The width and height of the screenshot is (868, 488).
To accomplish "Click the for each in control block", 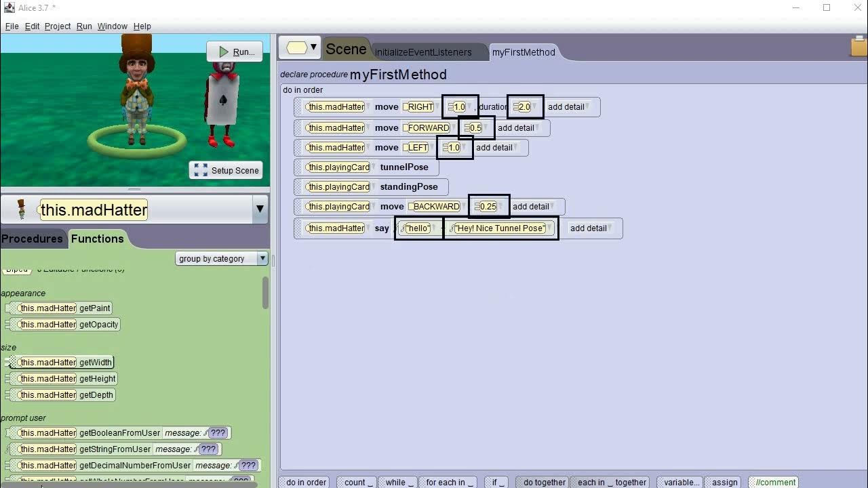I will [x=447, y=483].
